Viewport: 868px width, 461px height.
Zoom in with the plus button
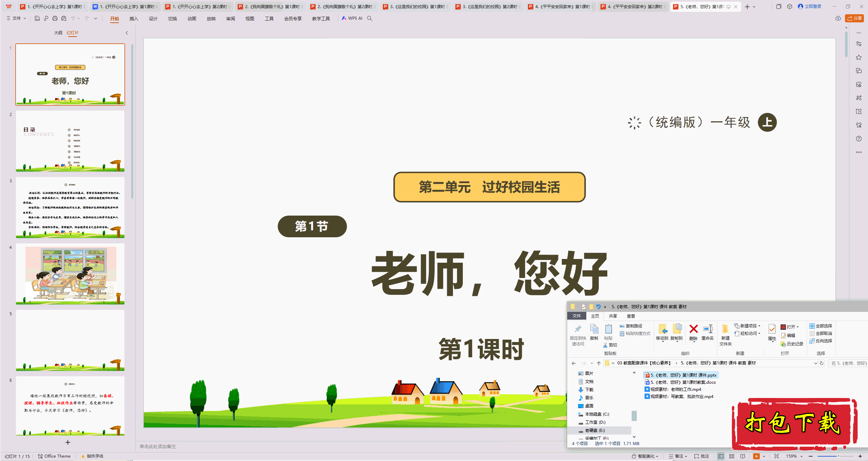point(860,456)
